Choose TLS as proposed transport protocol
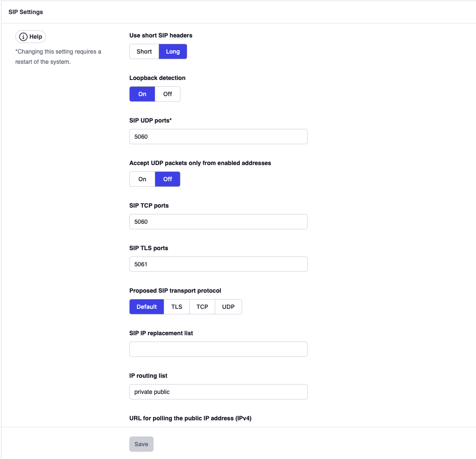 tap(177, 307)
